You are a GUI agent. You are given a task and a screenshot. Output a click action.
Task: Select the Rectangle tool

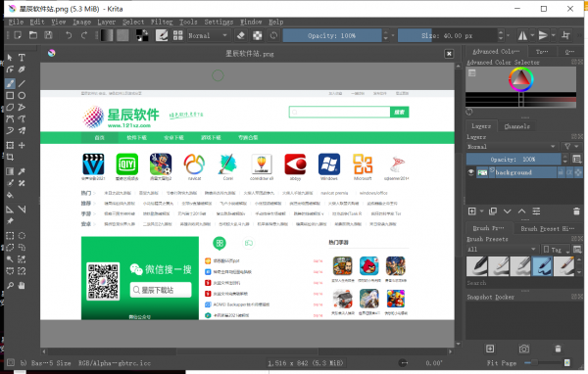point(10,95)
